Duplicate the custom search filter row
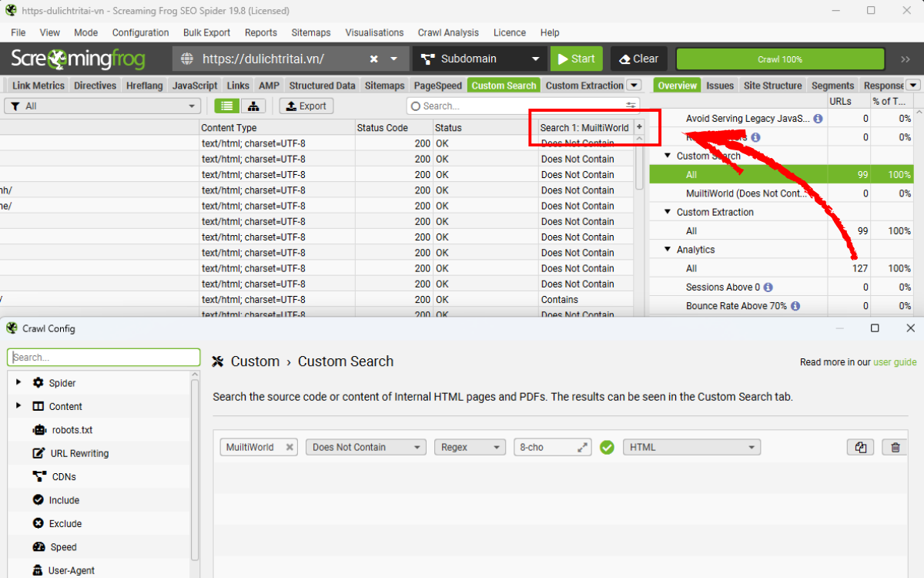 860,447
